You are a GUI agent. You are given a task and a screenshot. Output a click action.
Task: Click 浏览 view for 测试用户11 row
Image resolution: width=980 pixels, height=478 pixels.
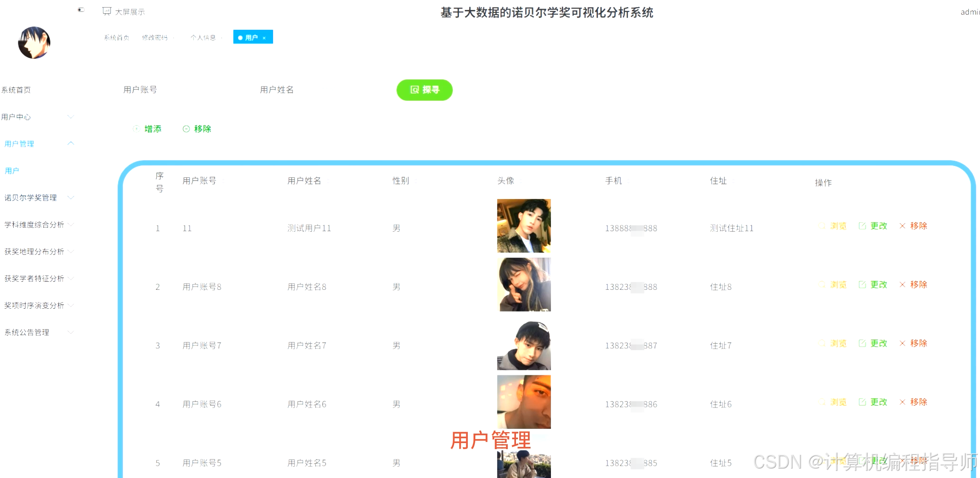click(x=833, y=226)
